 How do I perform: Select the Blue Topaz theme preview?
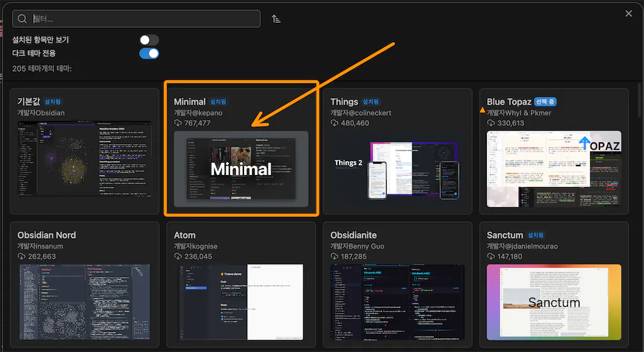click(x=554, y=164)
